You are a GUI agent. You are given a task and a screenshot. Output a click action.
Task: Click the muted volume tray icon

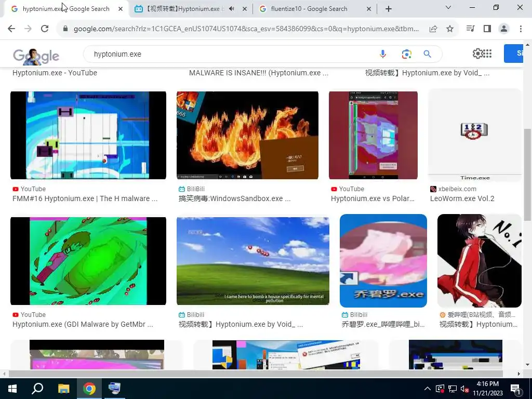tap(465, 389)
